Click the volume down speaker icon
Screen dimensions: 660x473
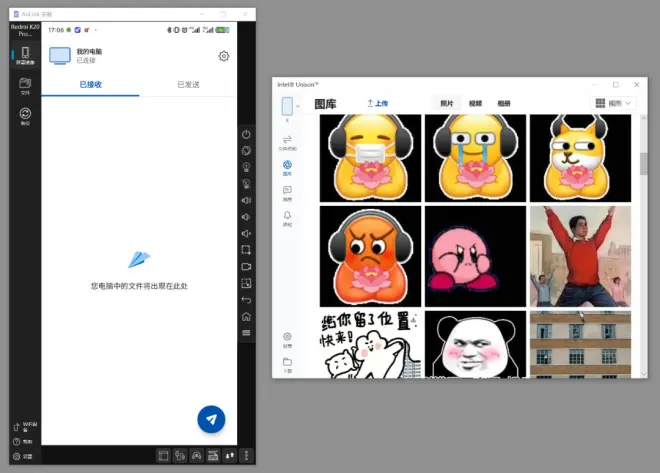coord(246,217)
